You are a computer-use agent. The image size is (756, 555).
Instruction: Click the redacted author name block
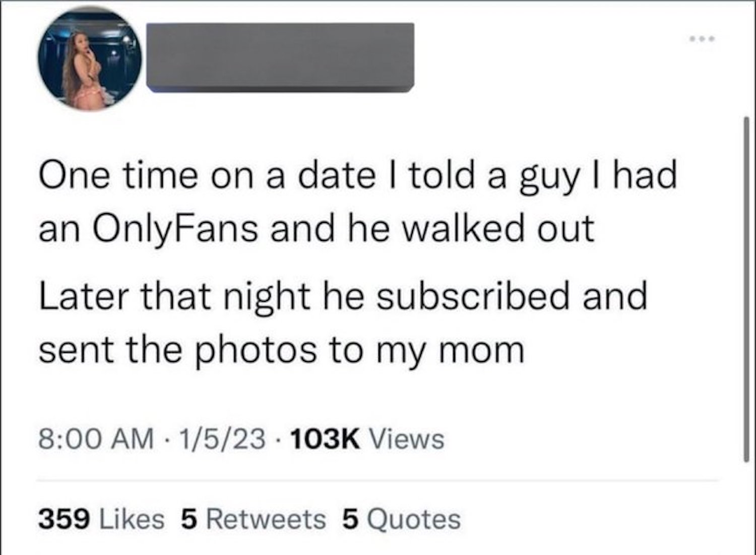coord(280,57)
